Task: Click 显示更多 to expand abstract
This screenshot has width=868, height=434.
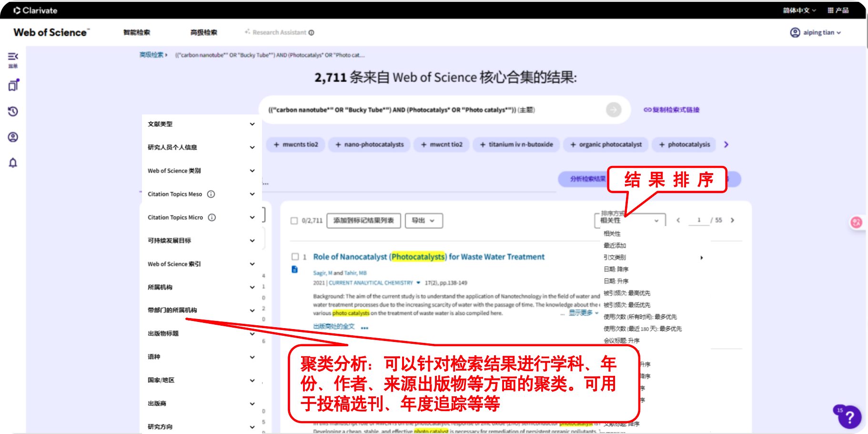Action: coord(583,313)
